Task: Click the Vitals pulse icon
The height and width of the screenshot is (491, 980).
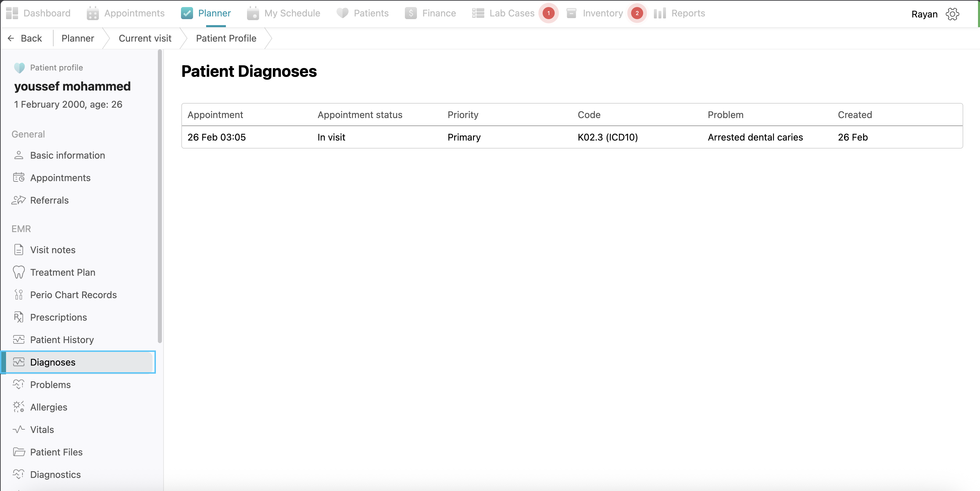Action: click(x=19, y=429)
